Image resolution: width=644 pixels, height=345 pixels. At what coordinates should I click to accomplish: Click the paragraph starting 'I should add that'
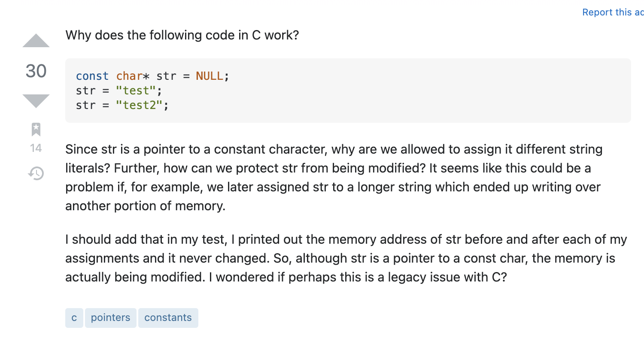[346, 258]
